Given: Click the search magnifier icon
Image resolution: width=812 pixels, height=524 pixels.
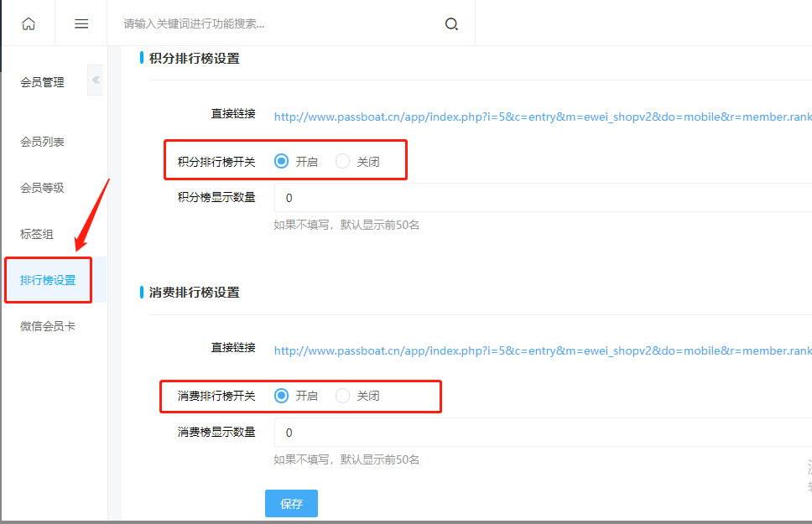Looking at the screenshot, I should [451, 23].
